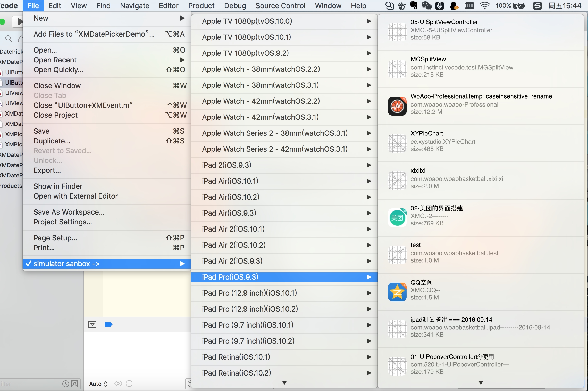Select the Products group in navigator

11,186
